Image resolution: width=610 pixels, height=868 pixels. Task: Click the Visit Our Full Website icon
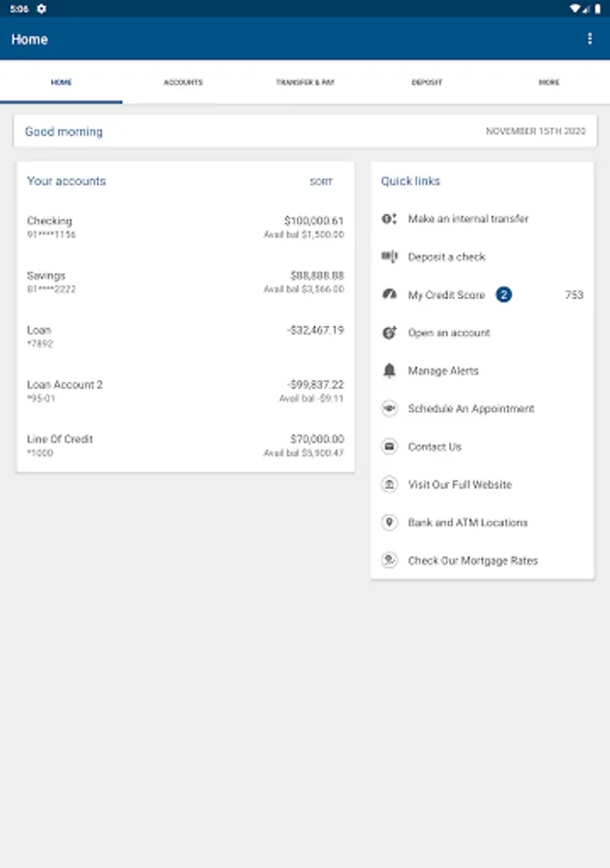click(x=389, y=484)
